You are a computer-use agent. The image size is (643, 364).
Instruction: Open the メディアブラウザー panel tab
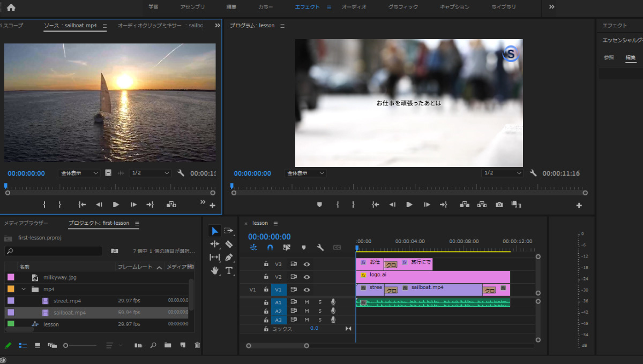click(26, 223)
